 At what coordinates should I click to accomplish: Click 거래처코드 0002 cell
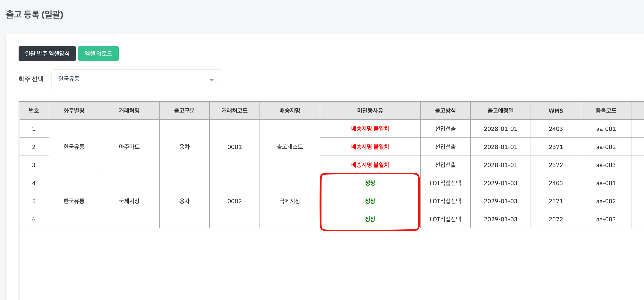pyautogui.click(x=234, y=201)
